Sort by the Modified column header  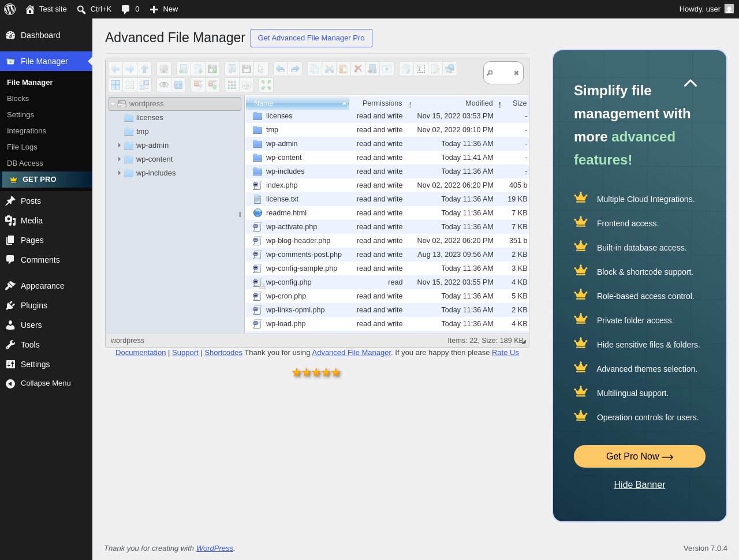point(454,103)
